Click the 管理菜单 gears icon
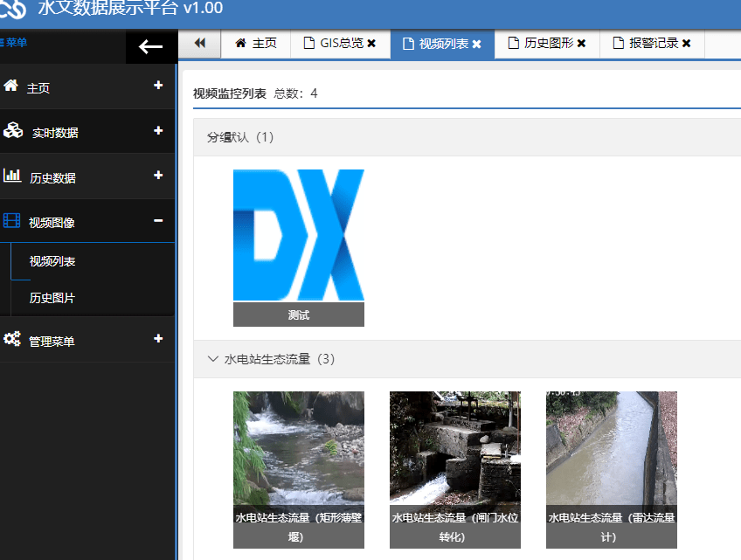The image size is (741, 560). coord(12,338)
